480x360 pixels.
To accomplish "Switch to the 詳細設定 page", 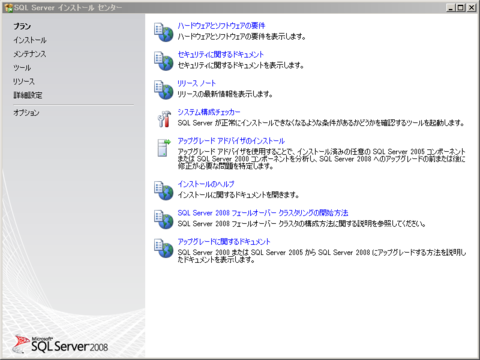I will [27, 95].
